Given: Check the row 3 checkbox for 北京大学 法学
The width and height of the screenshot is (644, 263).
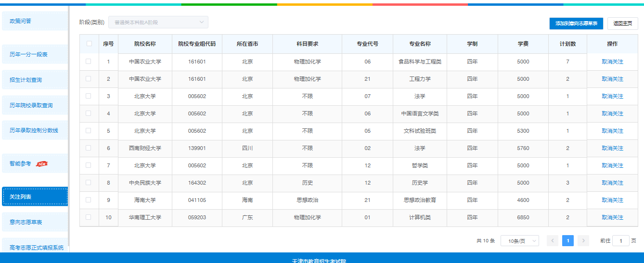Looking at the screenshot, I should pyautogui.click(x=88, y=96).
